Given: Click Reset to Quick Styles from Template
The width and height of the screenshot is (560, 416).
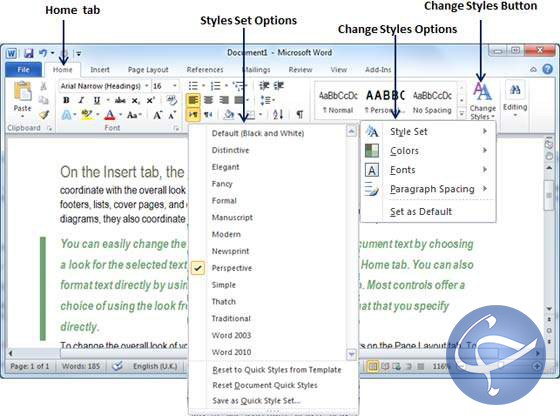Looking at the screenshot, I should coord(276,370).
